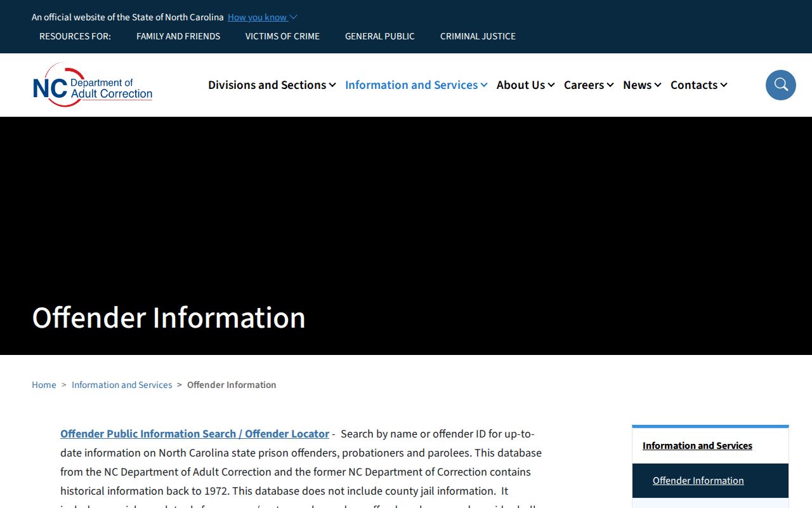The width and height of the screenshot is (812, 508).
Task: Click the Offender Information page title
Action: (x=169, y=317)
